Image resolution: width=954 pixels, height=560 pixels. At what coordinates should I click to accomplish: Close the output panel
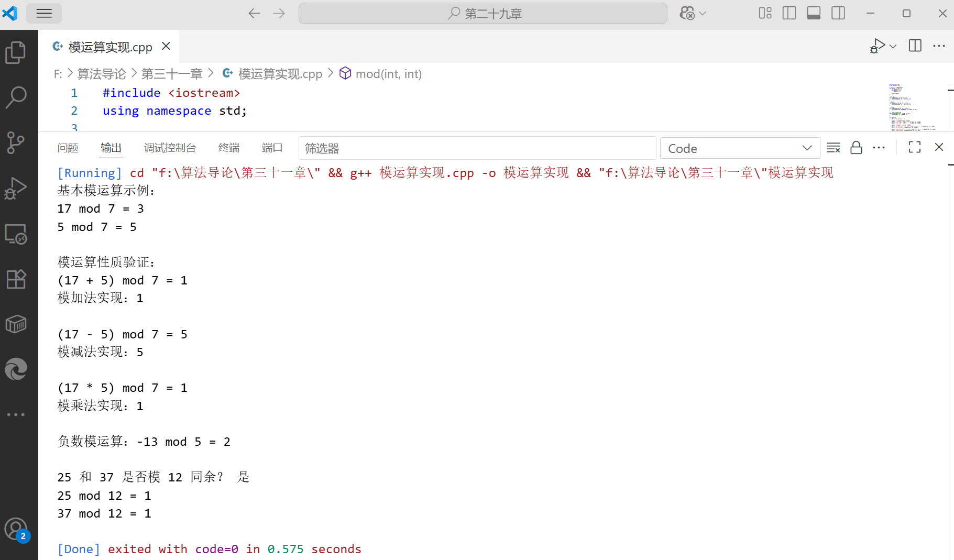939,147
